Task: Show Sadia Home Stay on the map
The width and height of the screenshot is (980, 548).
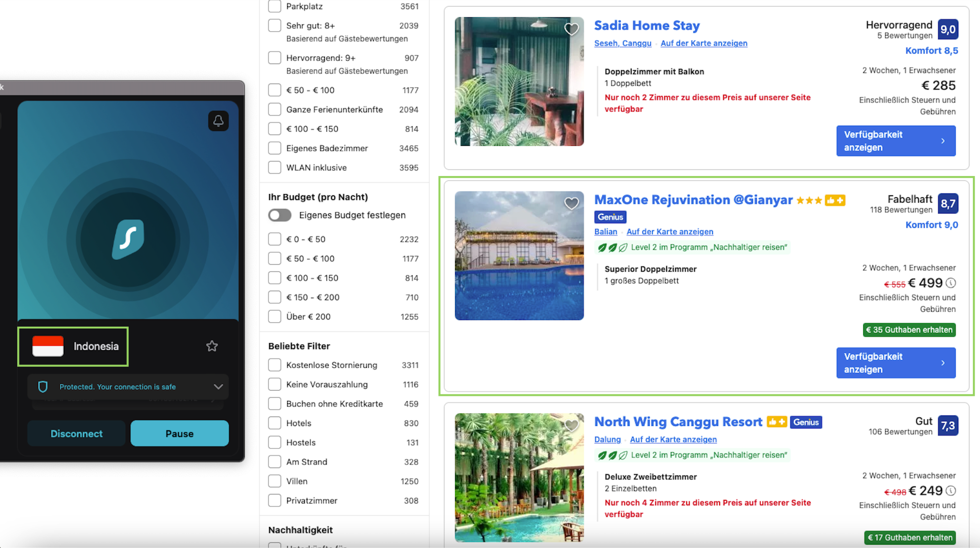Action: pyautogui.click(x=704, y=43)
